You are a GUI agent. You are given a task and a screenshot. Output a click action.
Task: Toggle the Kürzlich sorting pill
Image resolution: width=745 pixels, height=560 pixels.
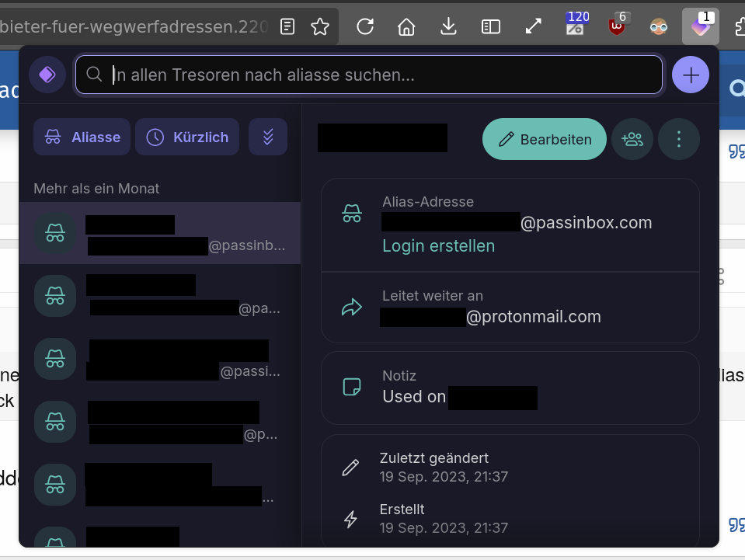click(x=187, y=136)
